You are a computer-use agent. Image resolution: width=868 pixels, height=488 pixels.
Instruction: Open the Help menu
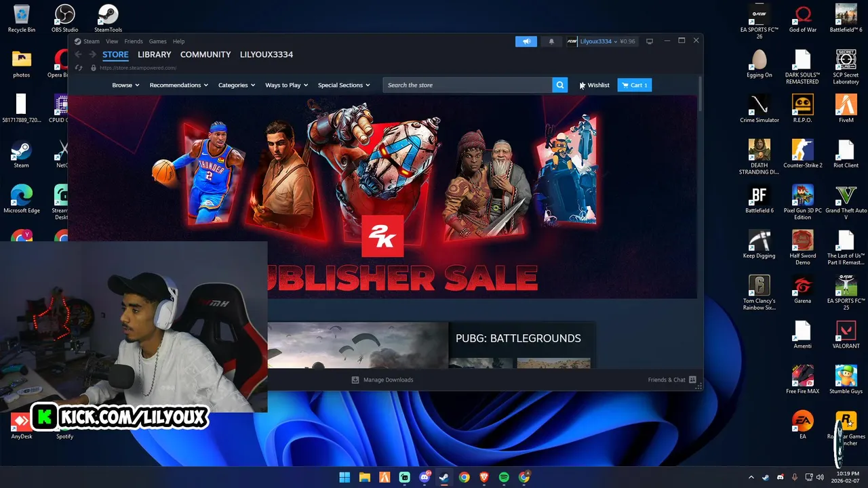pyautogui.click(x=178, y=41)
